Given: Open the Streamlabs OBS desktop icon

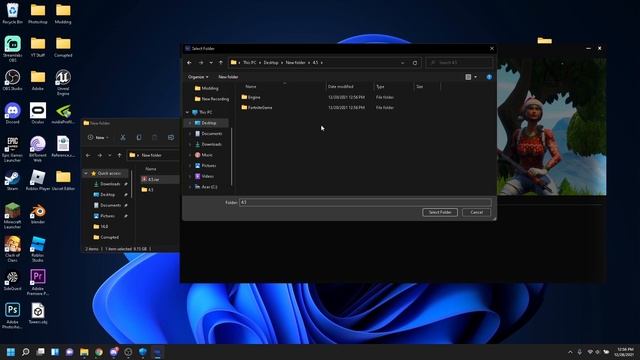Looking at the screenshot, I should tap(12, 49).
